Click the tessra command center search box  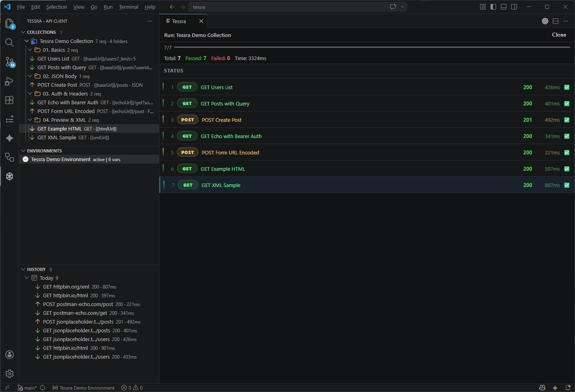pos(288,7)
